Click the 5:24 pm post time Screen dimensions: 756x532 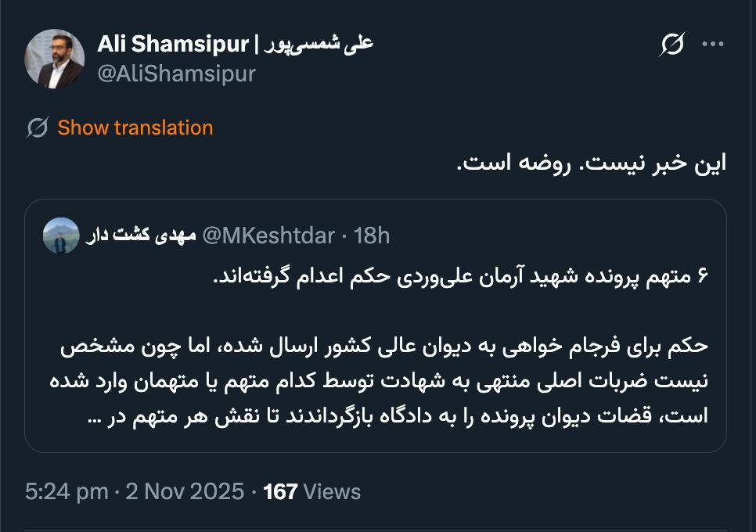[x=67, y=491]
